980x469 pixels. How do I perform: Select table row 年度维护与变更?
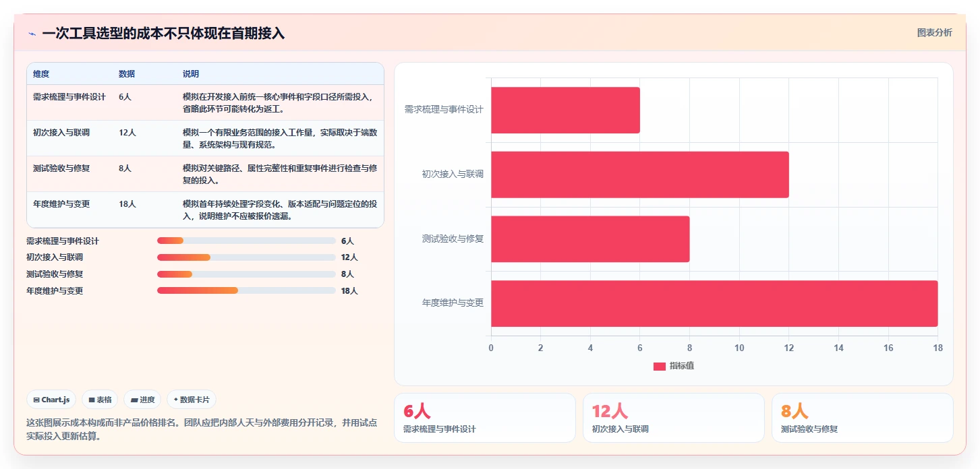205,210
